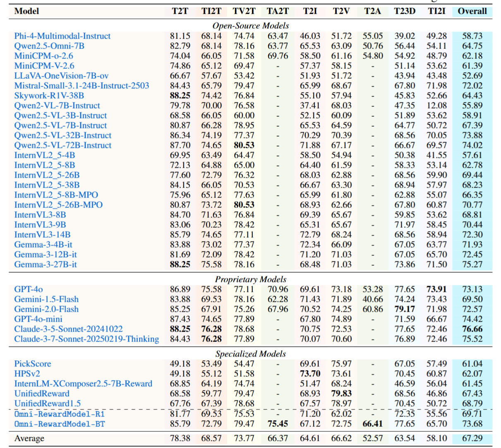The width and height of the screenshot is (501, 448).
Task: Click the UnifiedReward1.5 link
Action: [48, 404]
